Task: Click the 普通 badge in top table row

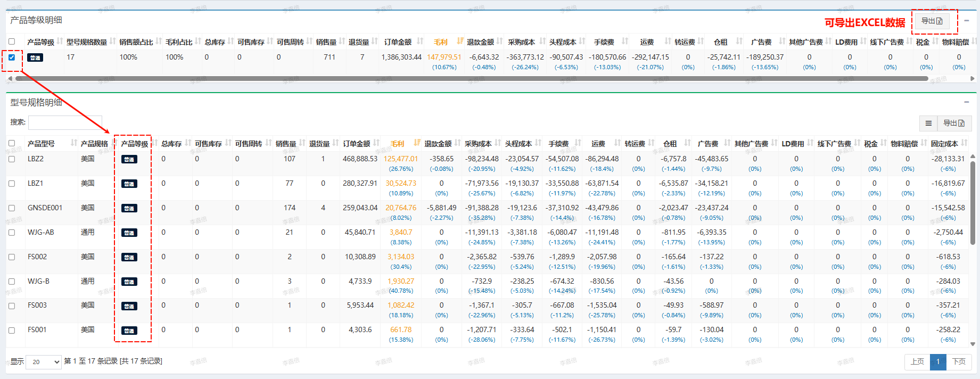Action: pyautogui.click(x=35, y=57)
